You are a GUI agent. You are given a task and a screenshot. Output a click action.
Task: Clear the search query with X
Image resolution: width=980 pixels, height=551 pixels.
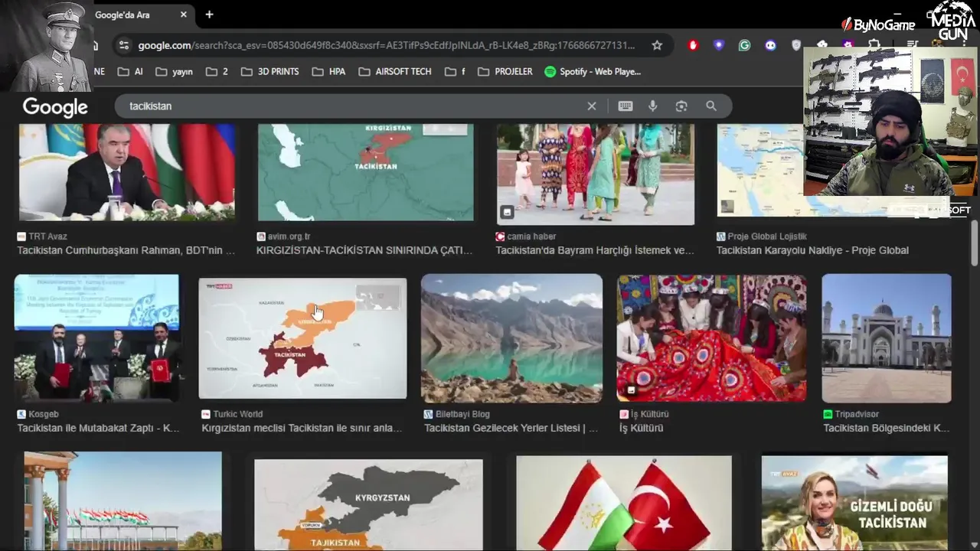click(592, 106)
